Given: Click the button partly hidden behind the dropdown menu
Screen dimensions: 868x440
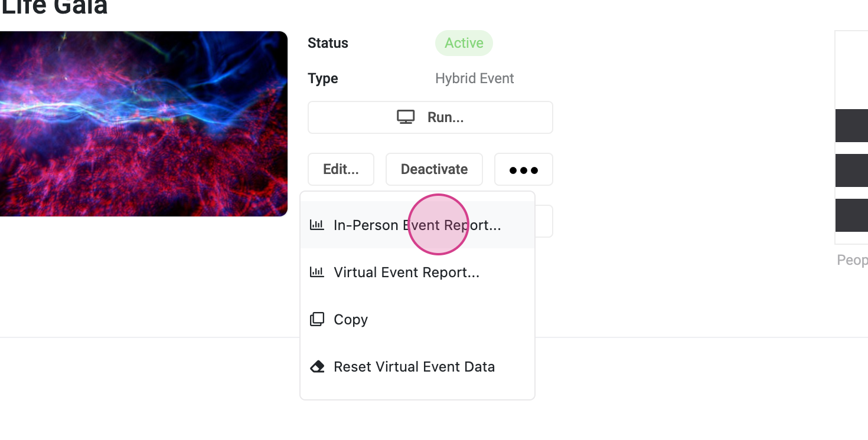Looking at the screenshot, I should click(544, 221).
